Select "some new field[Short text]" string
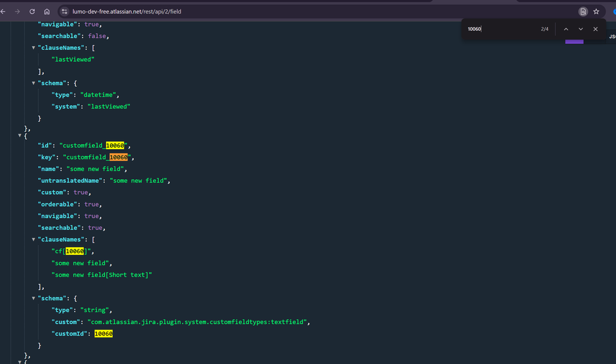 click(102, 275)
